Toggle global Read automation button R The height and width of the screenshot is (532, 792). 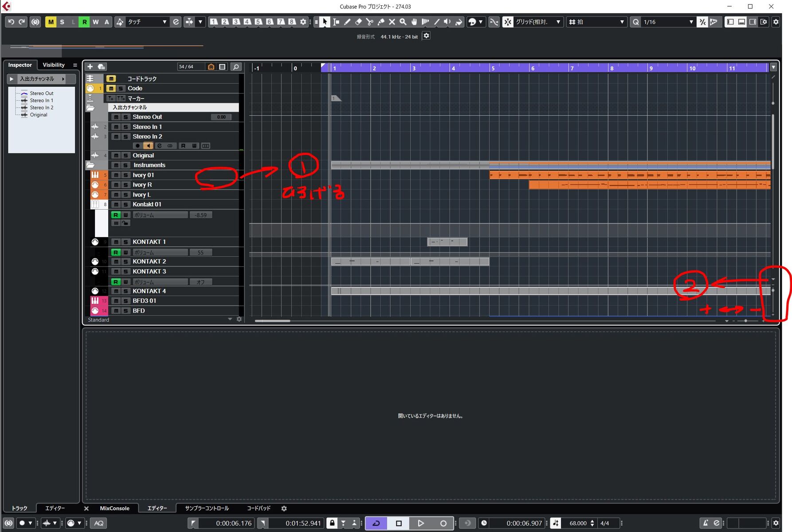pyautogui.click(x=84, y=22)
